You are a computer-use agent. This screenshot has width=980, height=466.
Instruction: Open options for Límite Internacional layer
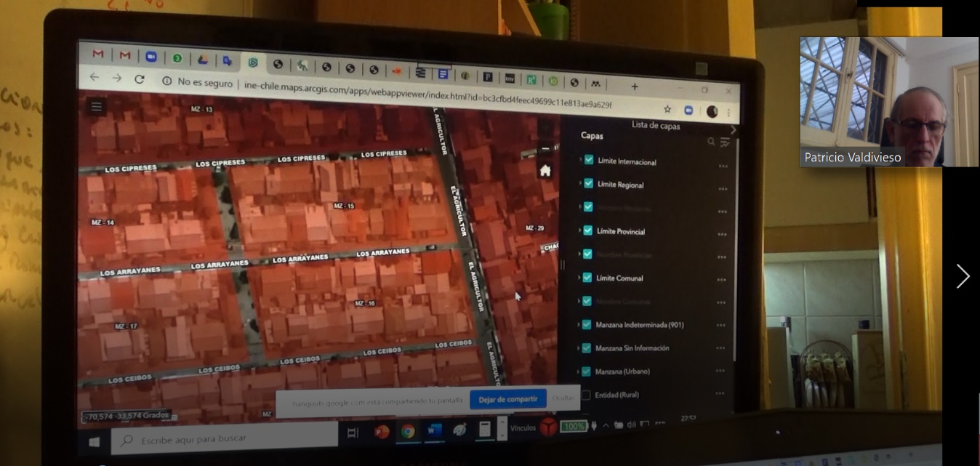(723, 166)
